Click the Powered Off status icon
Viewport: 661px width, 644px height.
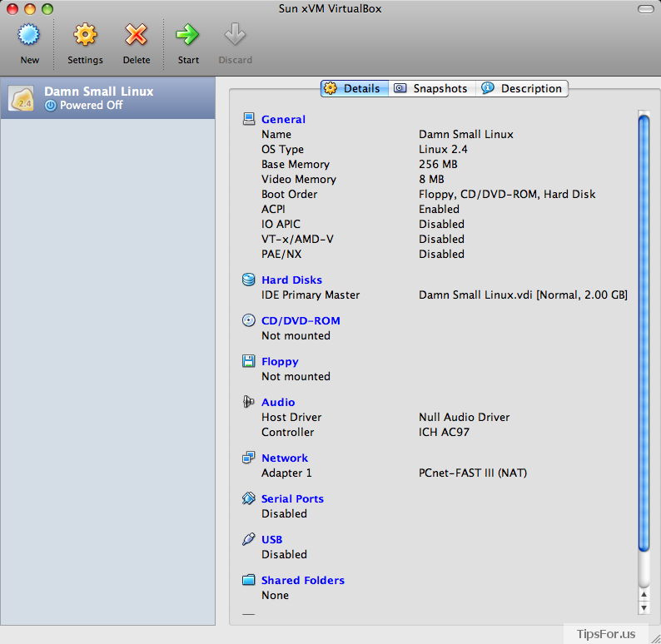[50, 106]
